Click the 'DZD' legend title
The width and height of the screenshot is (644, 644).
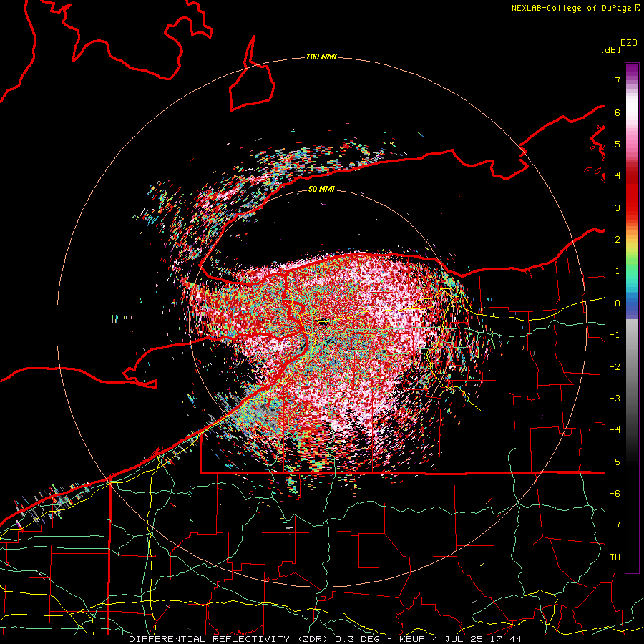[x=629, y=43]
